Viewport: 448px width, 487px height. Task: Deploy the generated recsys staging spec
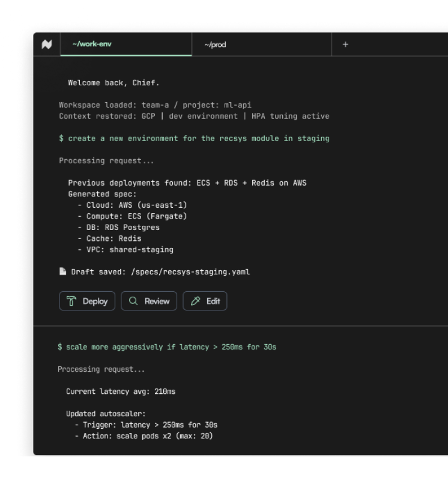pyautogui.click(x=87, y=301)
